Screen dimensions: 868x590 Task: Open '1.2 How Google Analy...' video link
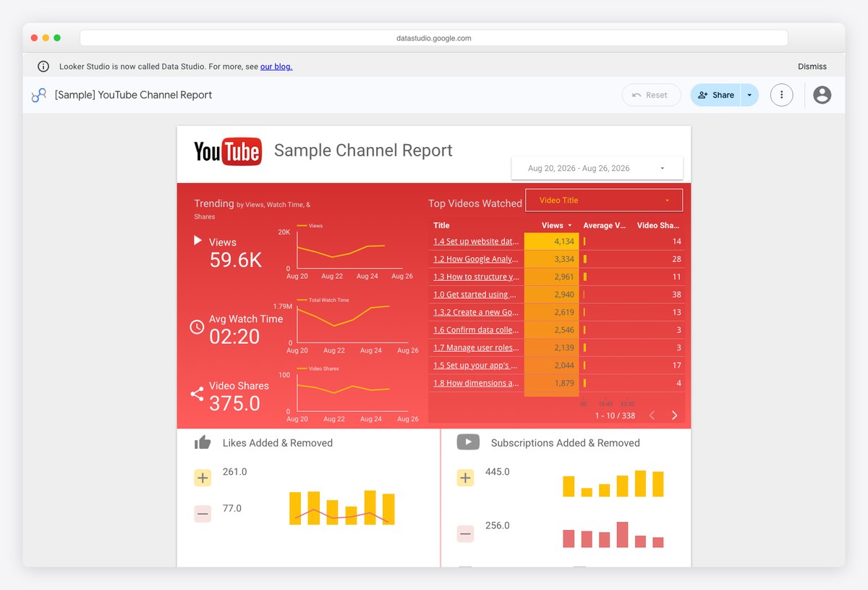pos(477,259)
